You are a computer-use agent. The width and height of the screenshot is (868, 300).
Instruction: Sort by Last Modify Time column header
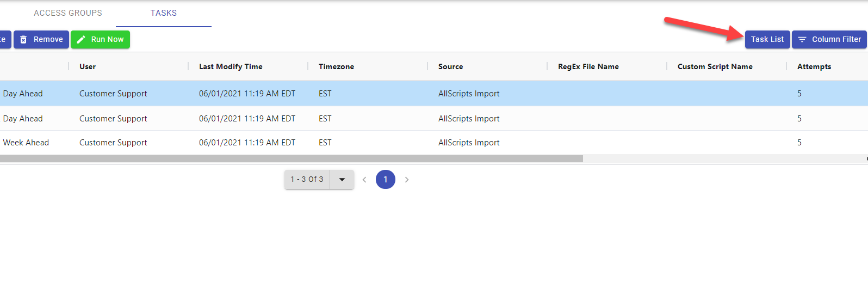pos(231,66)
